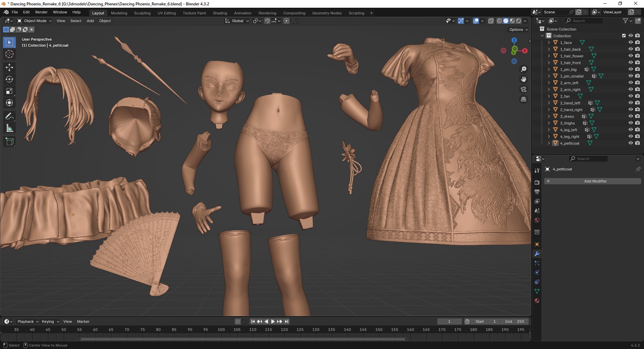Hide the 1_face object in viewport
Screen dimensions: 644x349
point(631,42)
